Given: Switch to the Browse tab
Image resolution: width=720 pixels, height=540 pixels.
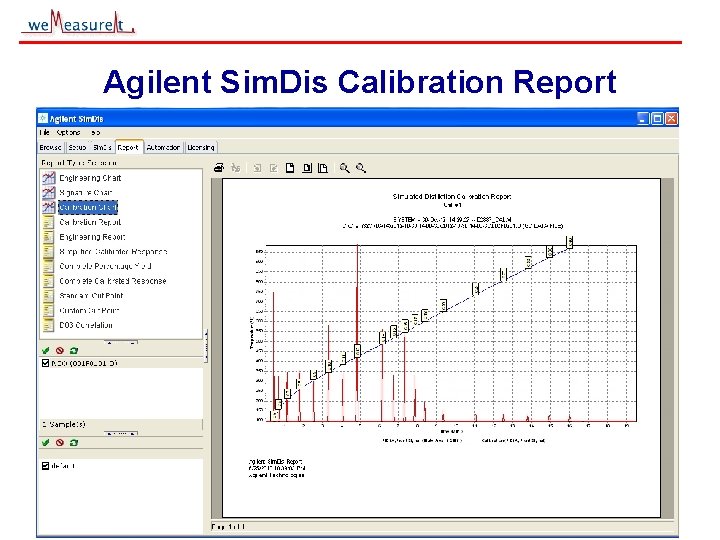Looking at the screenshot, I should click(51, 147).
